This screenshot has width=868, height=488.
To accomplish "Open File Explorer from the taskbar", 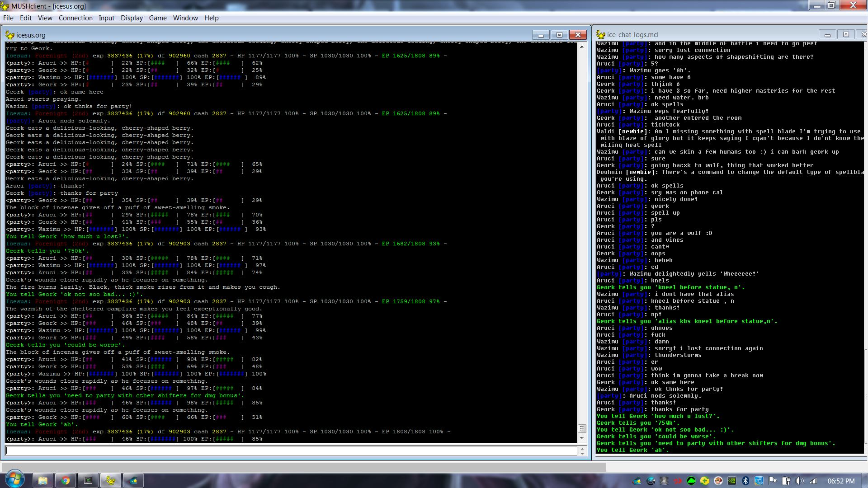I will 43,480.
